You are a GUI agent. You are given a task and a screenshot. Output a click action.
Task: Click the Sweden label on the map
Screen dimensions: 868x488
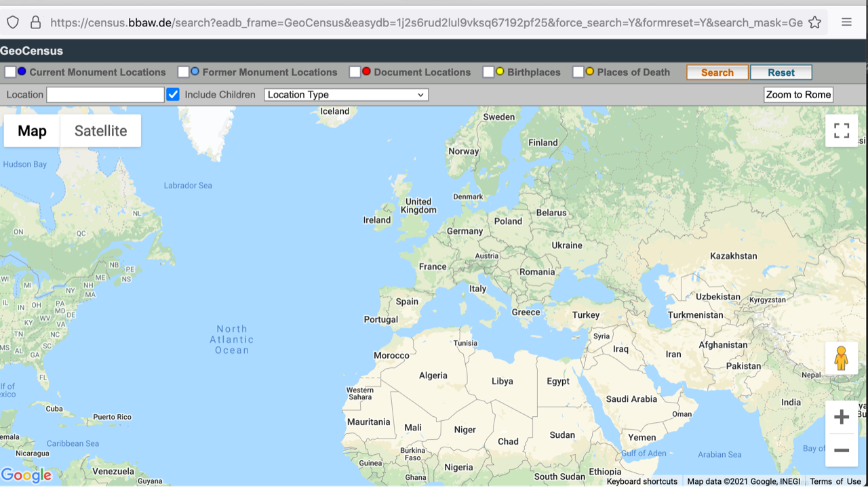[x=499, y=117]
